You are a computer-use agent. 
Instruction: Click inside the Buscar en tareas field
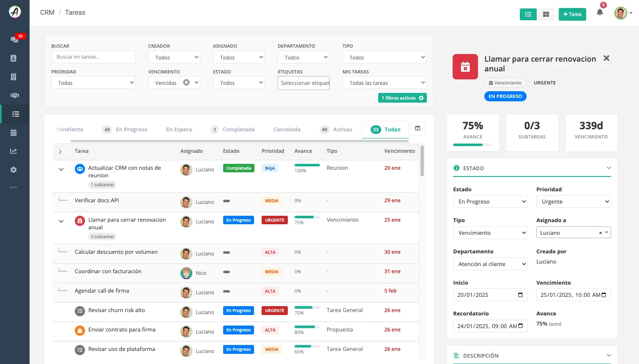[93, 57]
